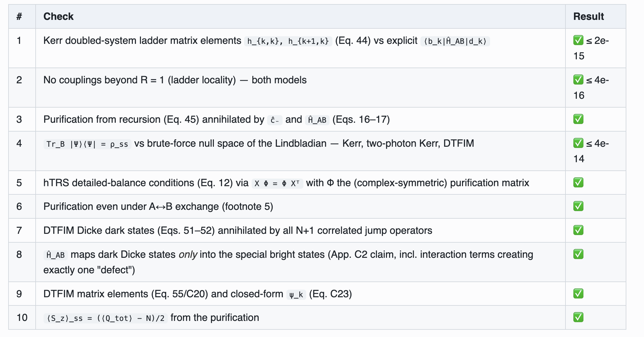
Task: Click the Check column header
Action: coord(58,16)
